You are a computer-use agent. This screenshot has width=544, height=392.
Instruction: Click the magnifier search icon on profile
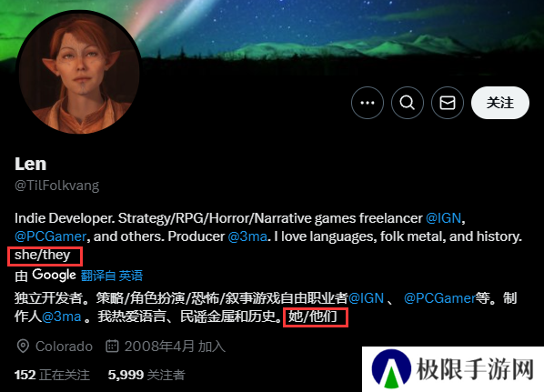pos(408,103)
